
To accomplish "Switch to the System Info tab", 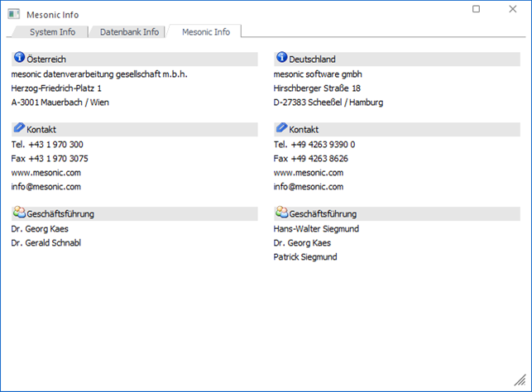I will click(52, 32).
